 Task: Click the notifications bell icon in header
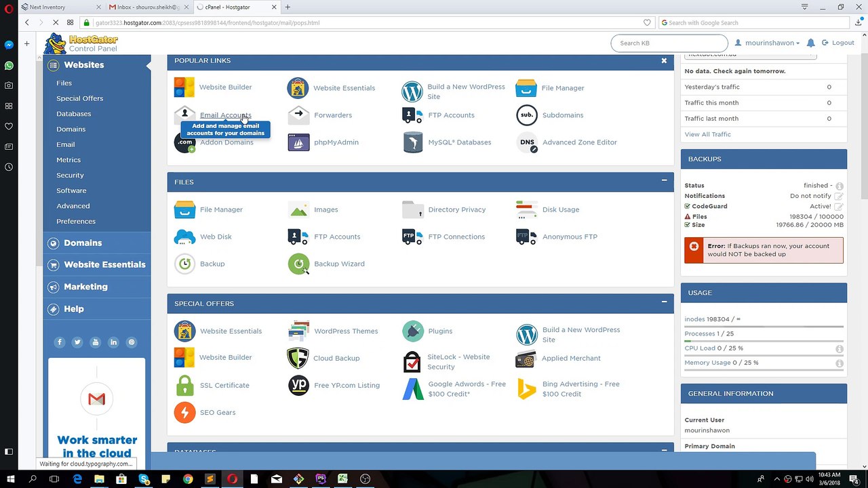[810, 43]
